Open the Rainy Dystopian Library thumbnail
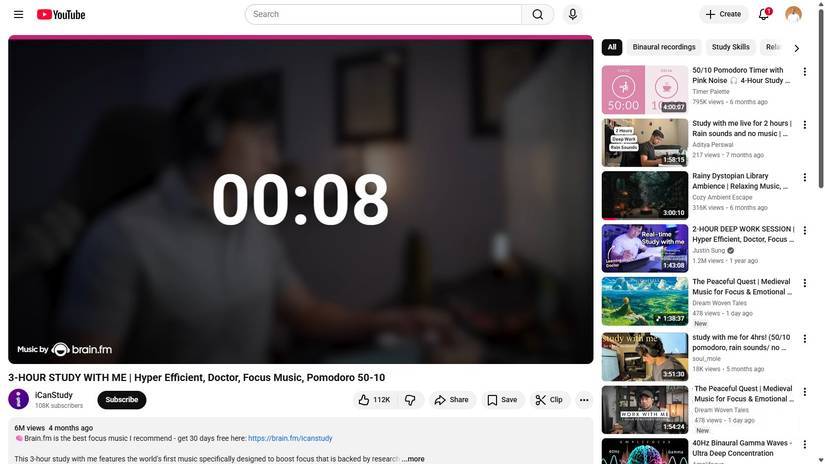Image resolution: width=825 pixels, height=464 pixels. [645, 195]
